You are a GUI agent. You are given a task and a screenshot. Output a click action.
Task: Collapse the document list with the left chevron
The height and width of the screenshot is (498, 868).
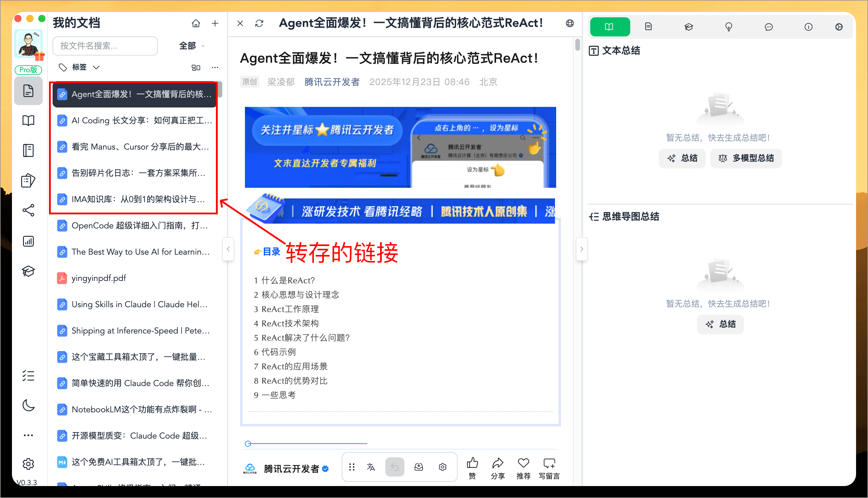pyautogui.click(x=228, y=249)
